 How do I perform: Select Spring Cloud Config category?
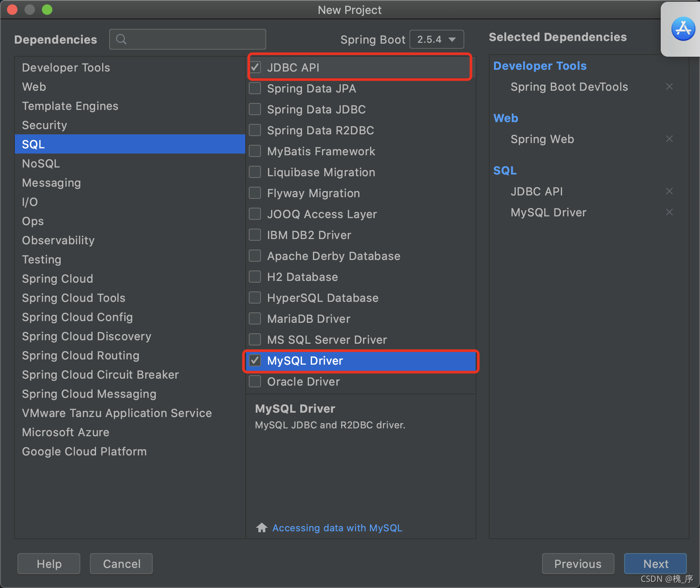[x=130, y=317]
